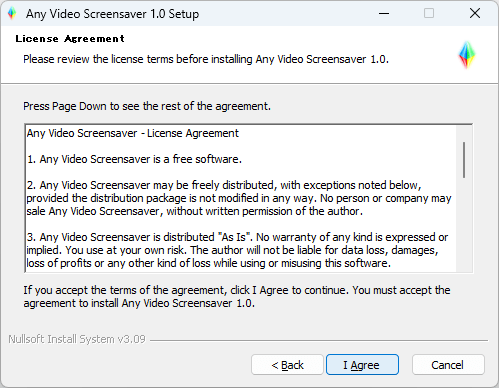Open the system menu from title bar icon
The image size is (499, 388).
coord(12,13)
